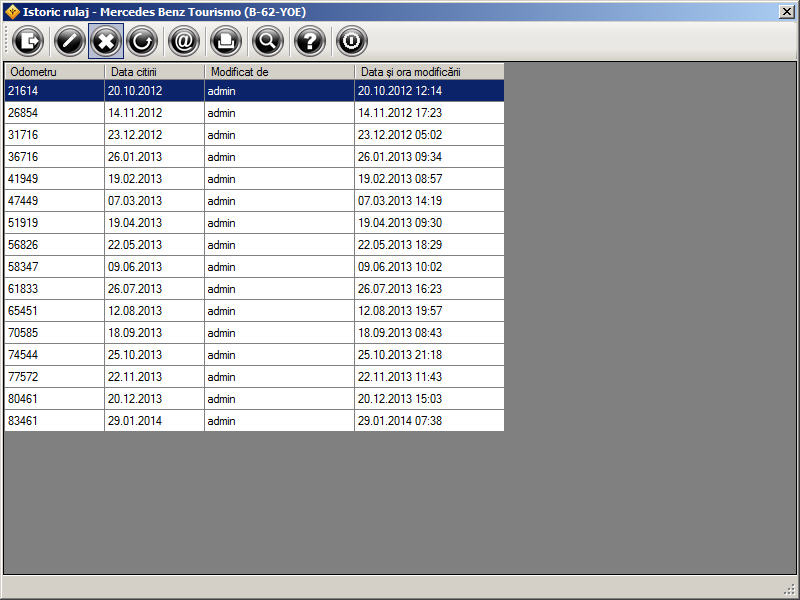
Task: Click reading date 22.05.2013
Action: click(x=135, y=244)
